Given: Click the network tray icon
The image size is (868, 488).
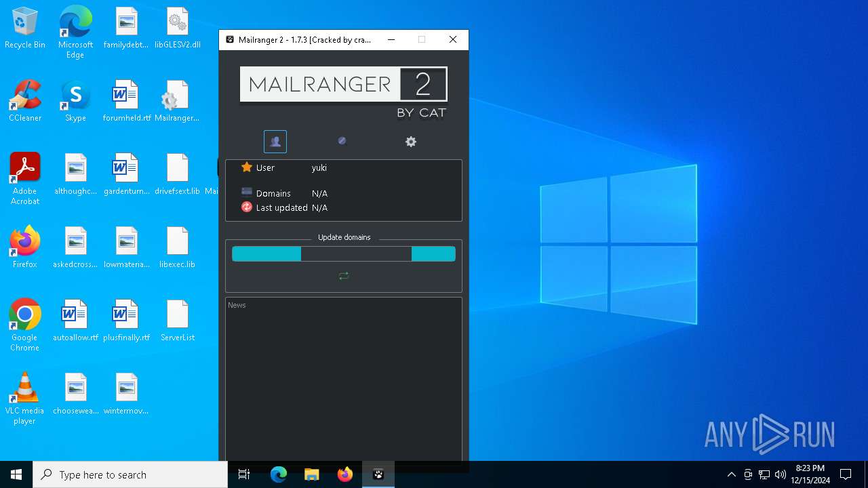Looking at the screenshot, I should pyautogui.click(x=764, y=474).
